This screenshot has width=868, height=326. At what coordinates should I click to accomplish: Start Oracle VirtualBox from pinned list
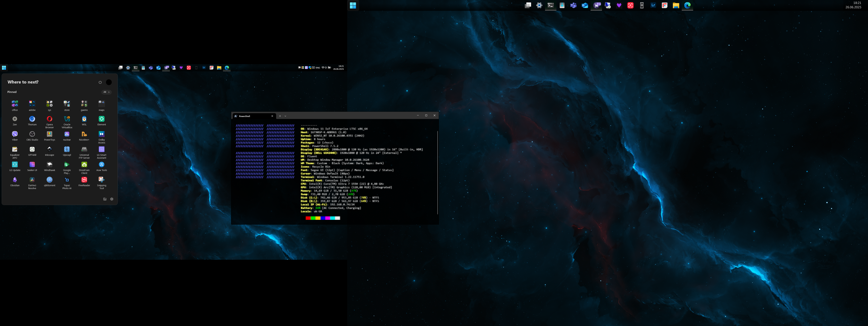pyautogui.click(x=67, y=119)
